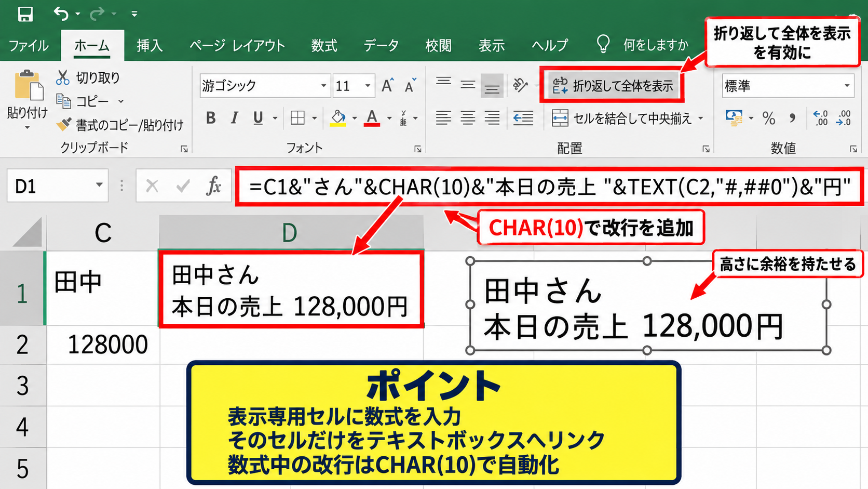Click the text orientation icon

pos(520,85)
